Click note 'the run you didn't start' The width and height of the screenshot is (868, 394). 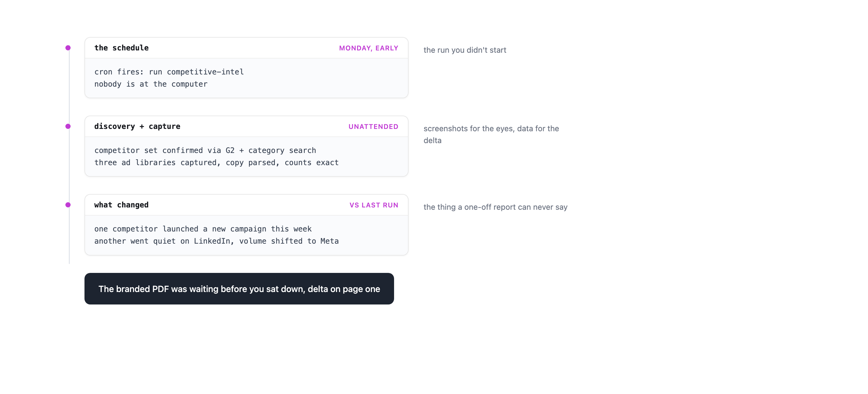(465, 50)
